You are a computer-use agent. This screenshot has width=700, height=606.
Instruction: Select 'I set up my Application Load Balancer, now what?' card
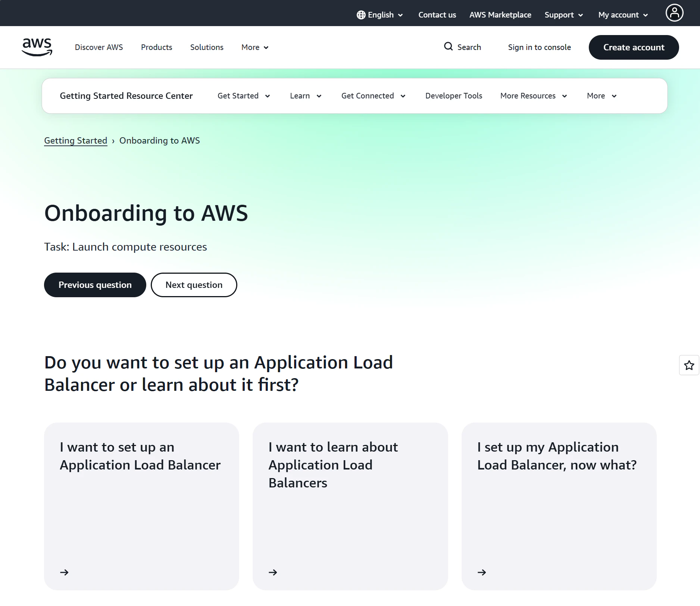[559, 506]
